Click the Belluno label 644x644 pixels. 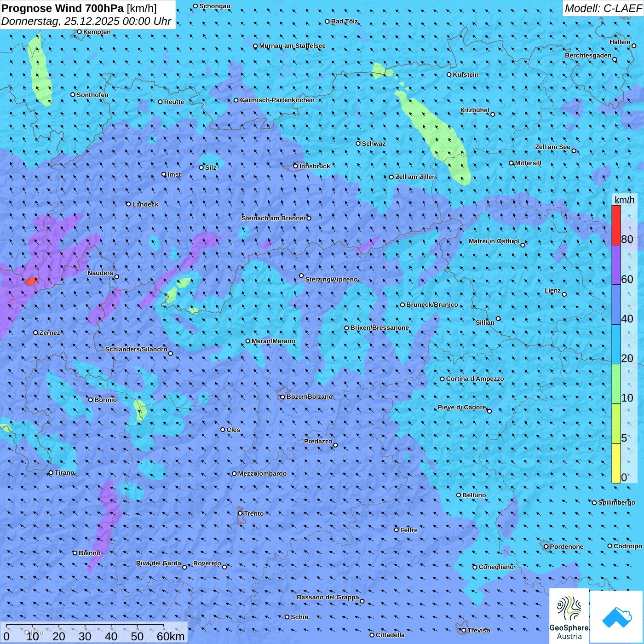pyautogui.click(x=474, y=495)
